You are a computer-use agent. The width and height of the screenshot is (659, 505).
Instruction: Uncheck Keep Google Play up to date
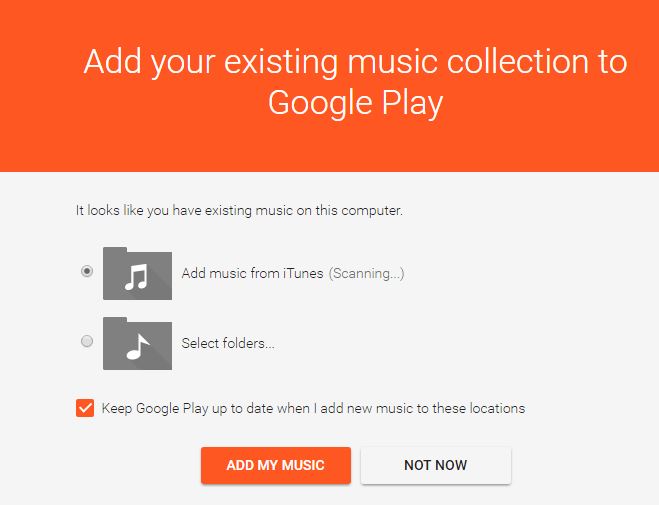(85, 408)
